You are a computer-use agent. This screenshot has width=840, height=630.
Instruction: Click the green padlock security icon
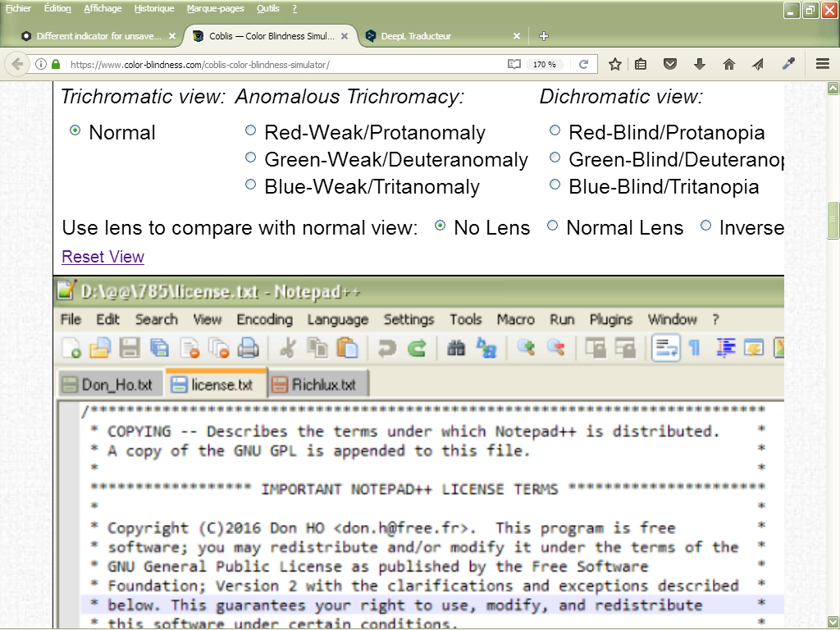(x=56, y=64)
